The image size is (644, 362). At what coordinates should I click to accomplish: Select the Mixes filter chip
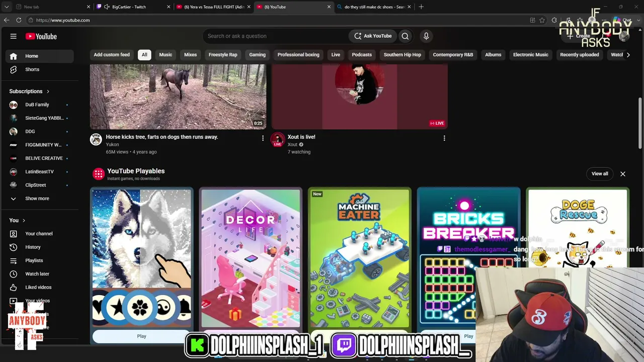point(190,55)
